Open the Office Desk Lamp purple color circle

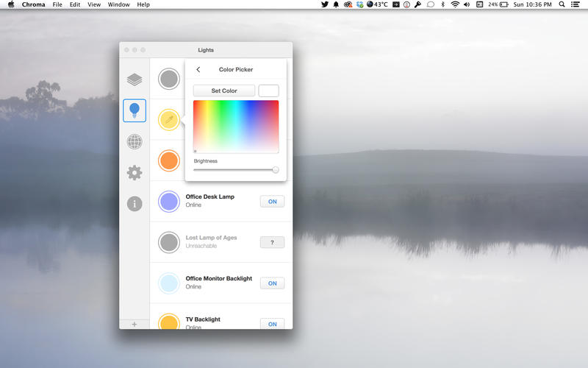coord(169,202)
